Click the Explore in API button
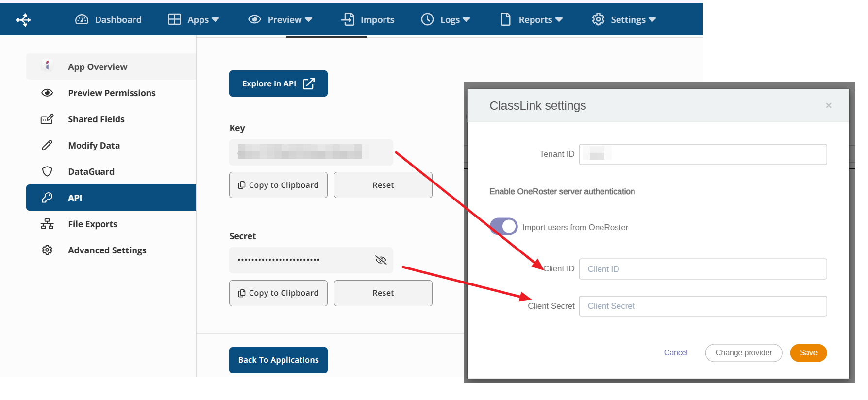 (278, 83)
